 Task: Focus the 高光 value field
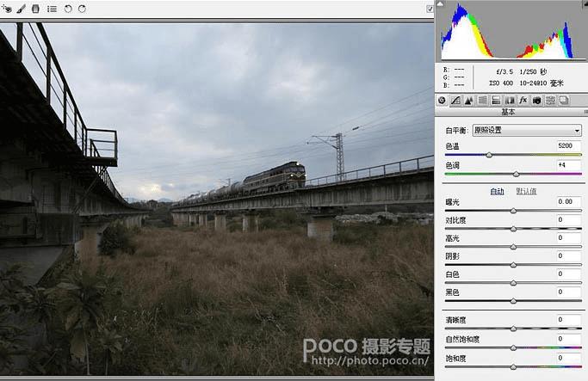point(569,237)
